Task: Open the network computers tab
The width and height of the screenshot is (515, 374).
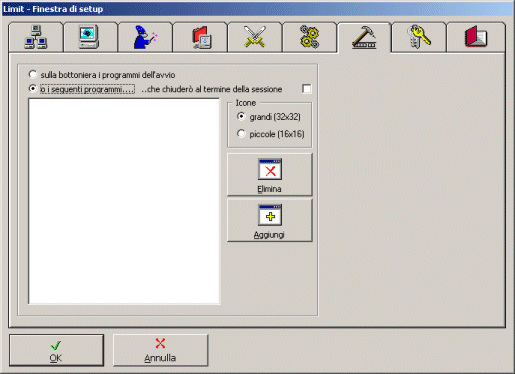Action: click(36, 37)
